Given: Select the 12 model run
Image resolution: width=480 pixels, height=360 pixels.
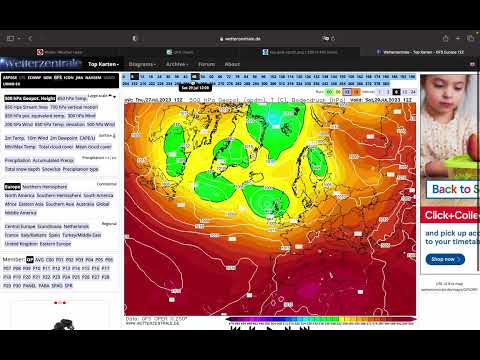Looking at the screenshot, I should pos(347,92).
